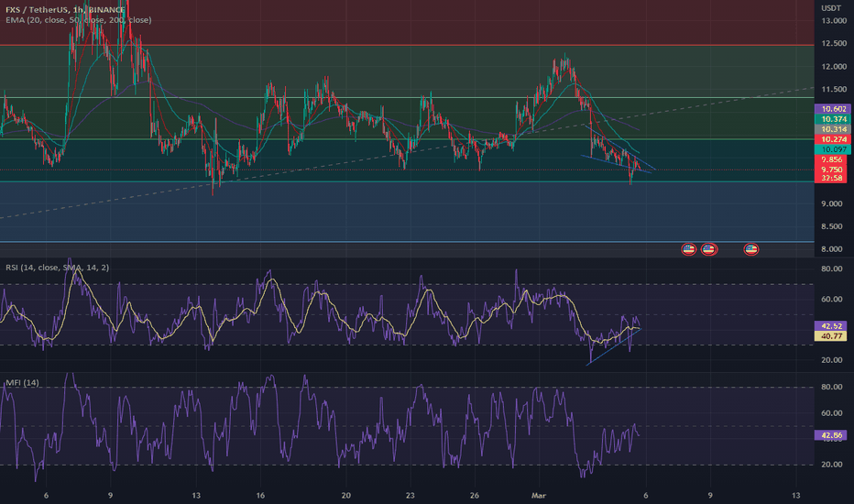Click the red 10.274 price label
This screenshot has width=854, height=504.
point(833,139)
